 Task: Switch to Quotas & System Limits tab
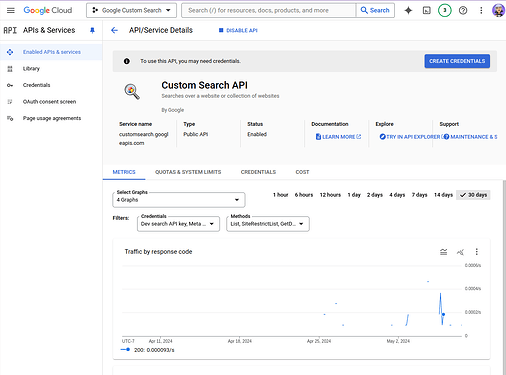tap(188, 172)
